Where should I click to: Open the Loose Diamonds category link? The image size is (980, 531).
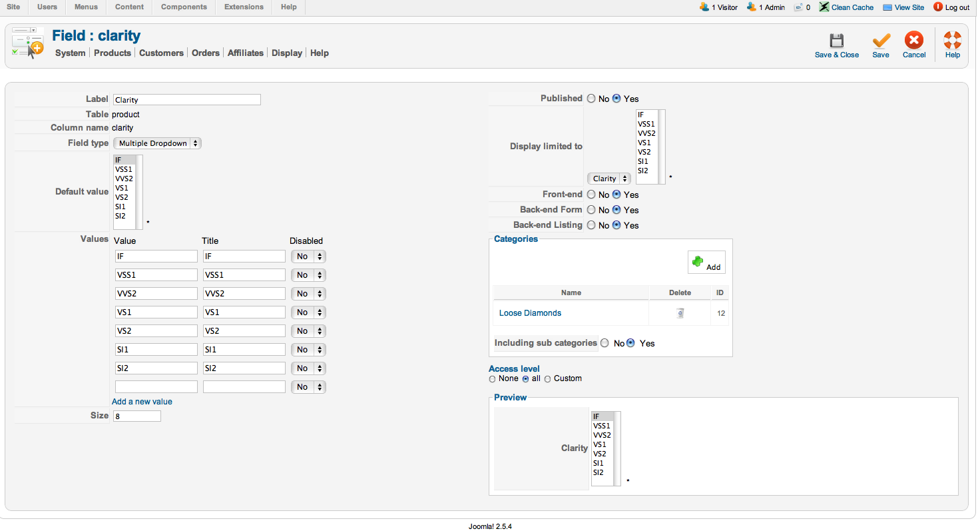click(530, 313)
